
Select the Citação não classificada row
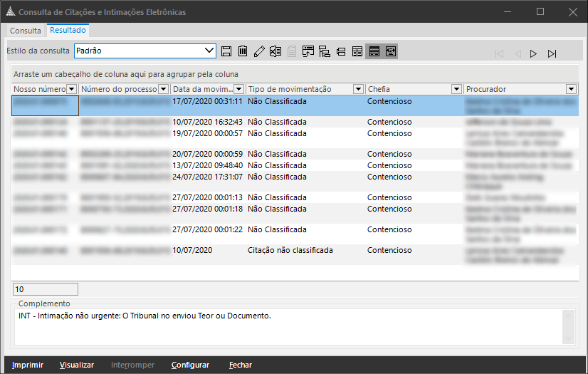click(290, 251)
